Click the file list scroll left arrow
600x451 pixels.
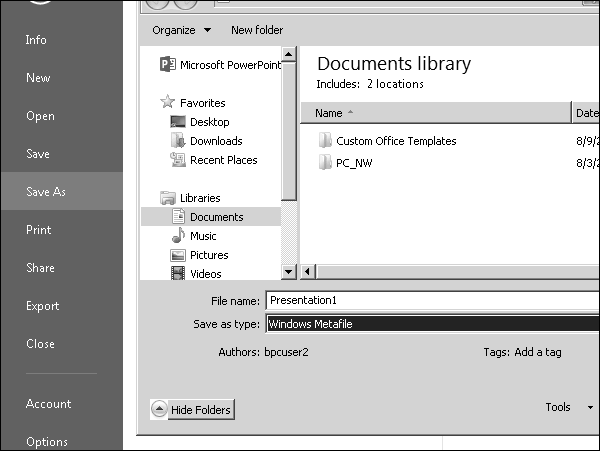tap(307, 272)
